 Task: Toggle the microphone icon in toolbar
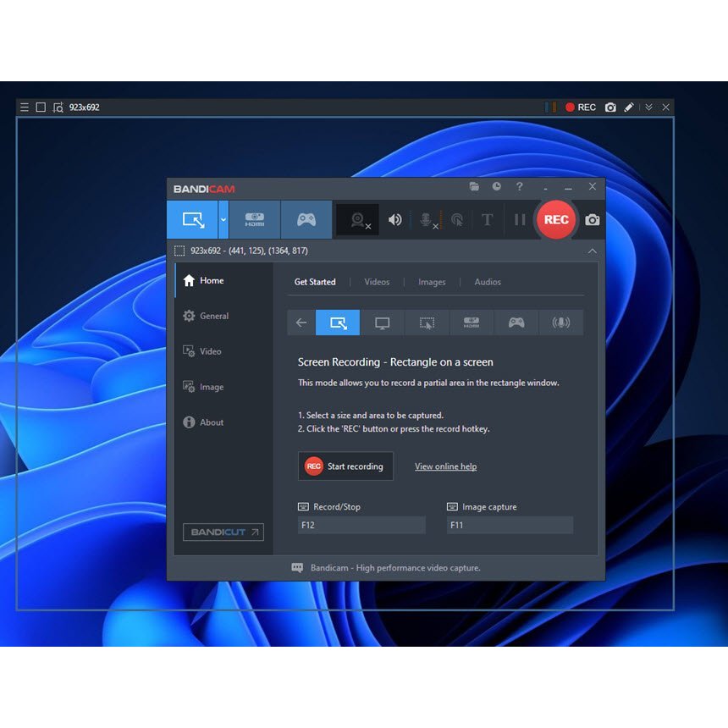pos(426,220)
